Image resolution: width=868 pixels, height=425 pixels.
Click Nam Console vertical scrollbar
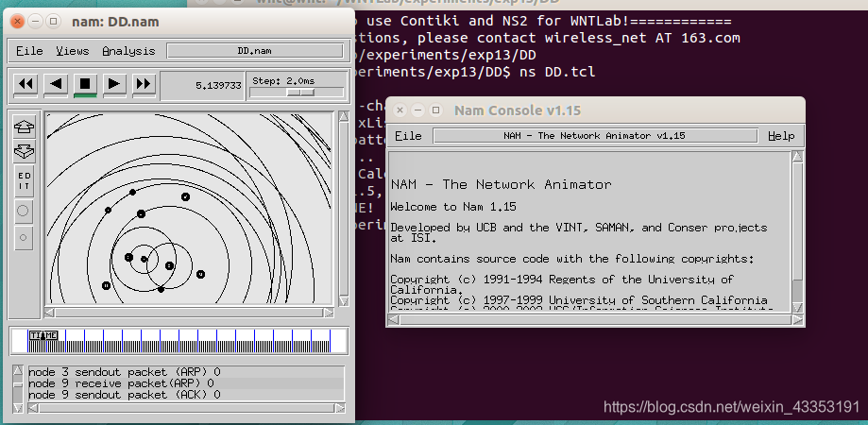797,232
